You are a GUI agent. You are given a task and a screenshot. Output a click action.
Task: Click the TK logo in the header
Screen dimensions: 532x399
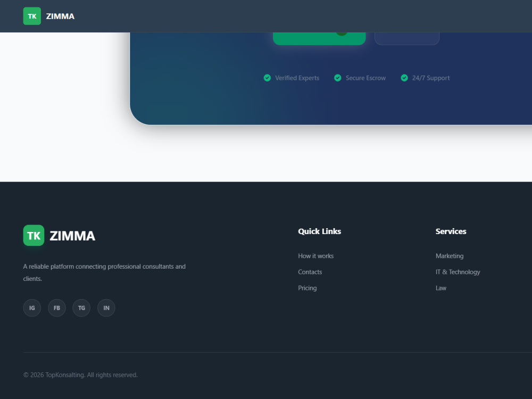(x=32, y=16)
